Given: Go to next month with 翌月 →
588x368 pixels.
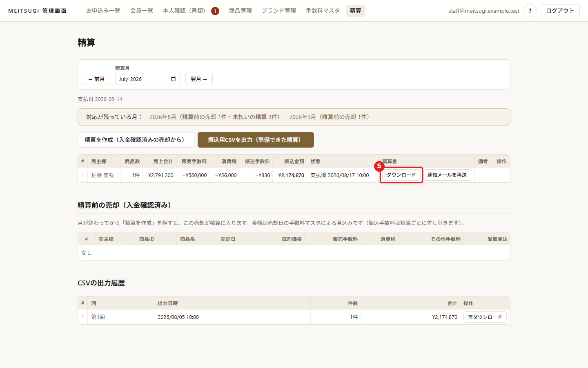Looking at the screenshot, I should tap(199, 79).
